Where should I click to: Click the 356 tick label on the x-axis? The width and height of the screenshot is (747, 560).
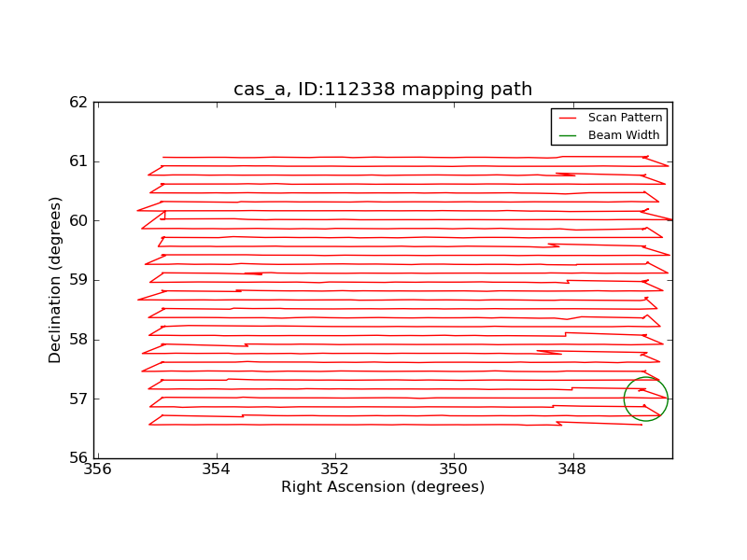[98, 469]
